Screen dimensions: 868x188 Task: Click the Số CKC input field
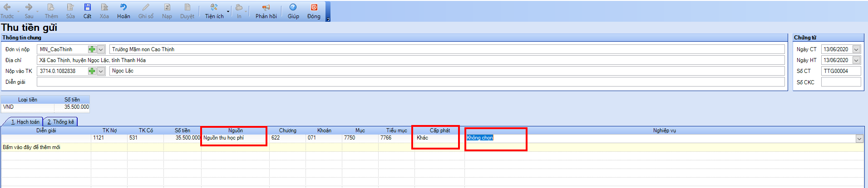[841, 82]
